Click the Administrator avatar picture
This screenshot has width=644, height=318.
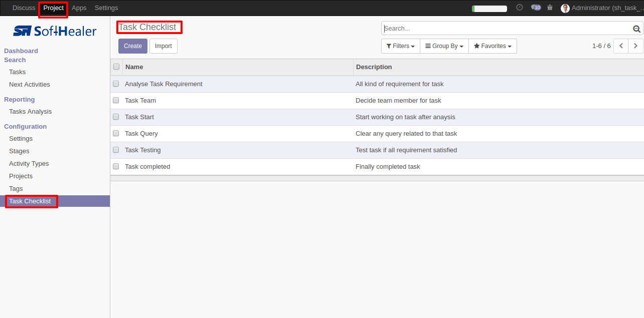click(x=565, y=8)
